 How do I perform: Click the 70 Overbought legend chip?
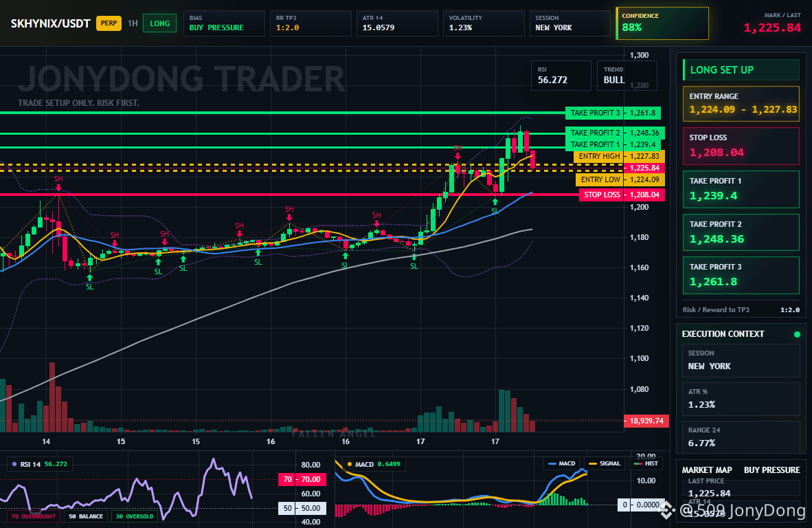coord(34,516)
